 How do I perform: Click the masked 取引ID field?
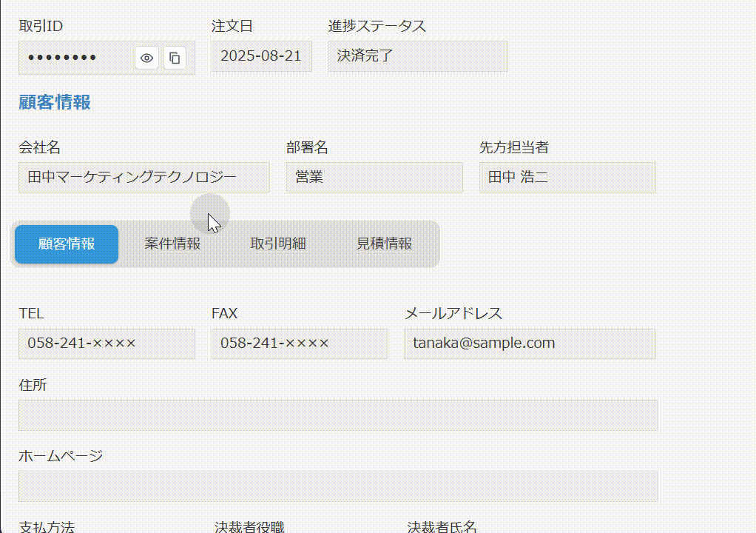(x=107, y=58)
